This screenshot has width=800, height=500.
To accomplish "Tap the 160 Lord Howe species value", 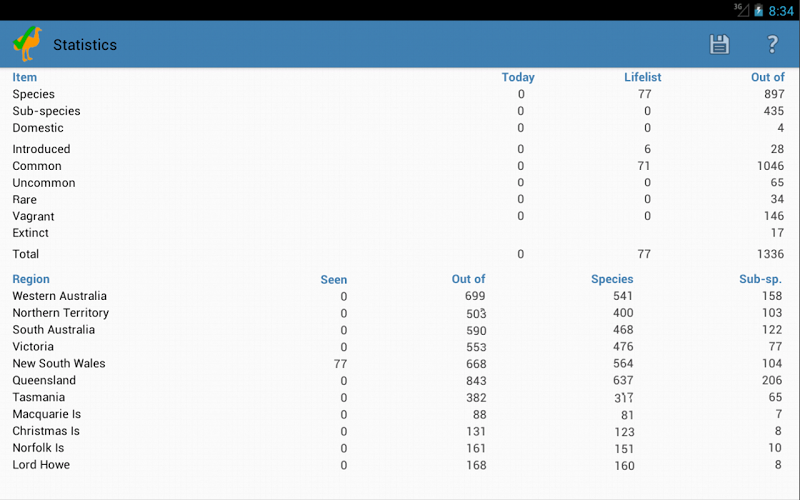I will click(624, 466).
